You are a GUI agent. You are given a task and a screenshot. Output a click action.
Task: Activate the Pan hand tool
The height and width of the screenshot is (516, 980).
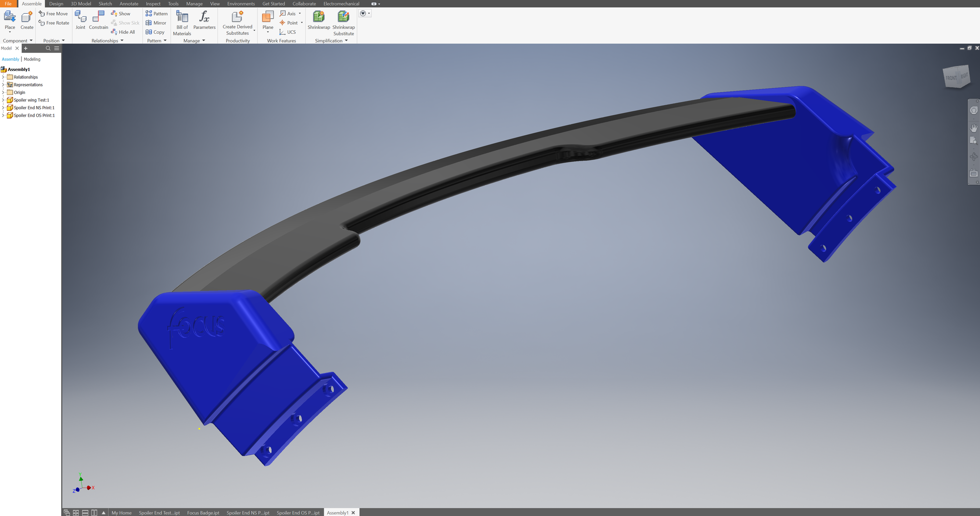click(973, 128)
